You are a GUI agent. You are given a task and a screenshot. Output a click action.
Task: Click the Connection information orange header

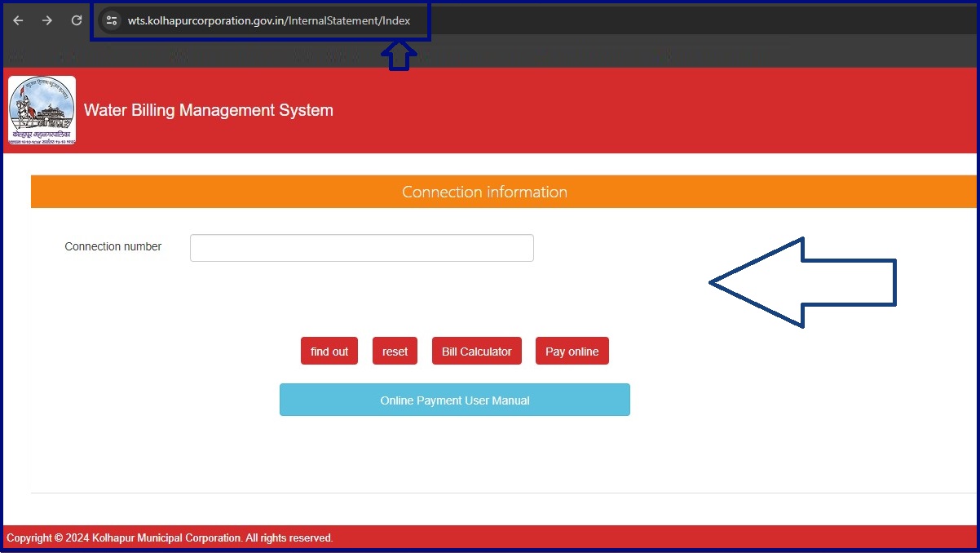[x=484, y=192]
